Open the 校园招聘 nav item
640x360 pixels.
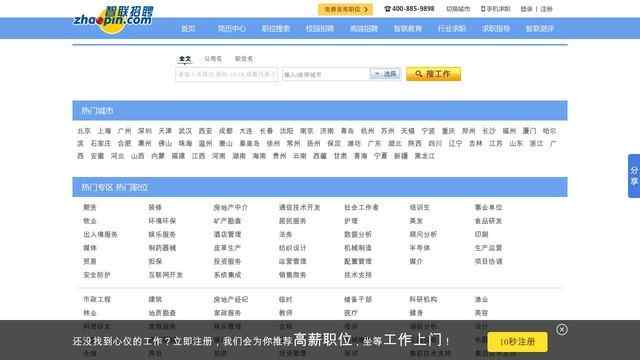(320, 29)
